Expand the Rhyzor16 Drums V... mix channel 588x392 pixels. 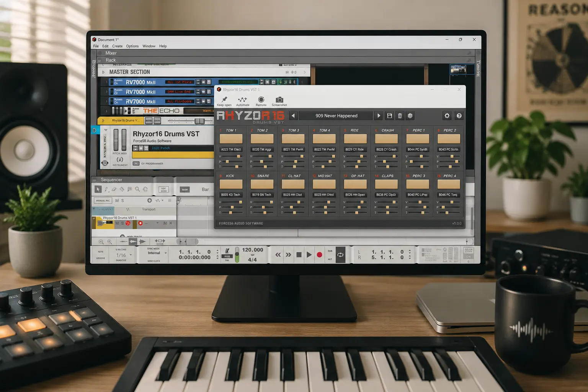click(103, 121)
